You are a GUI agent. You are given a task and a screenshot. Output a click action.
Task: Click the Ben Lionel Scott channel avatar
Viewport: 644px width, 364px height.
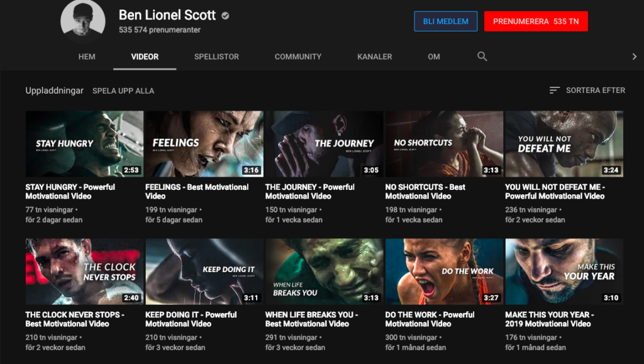coord(83,20)
